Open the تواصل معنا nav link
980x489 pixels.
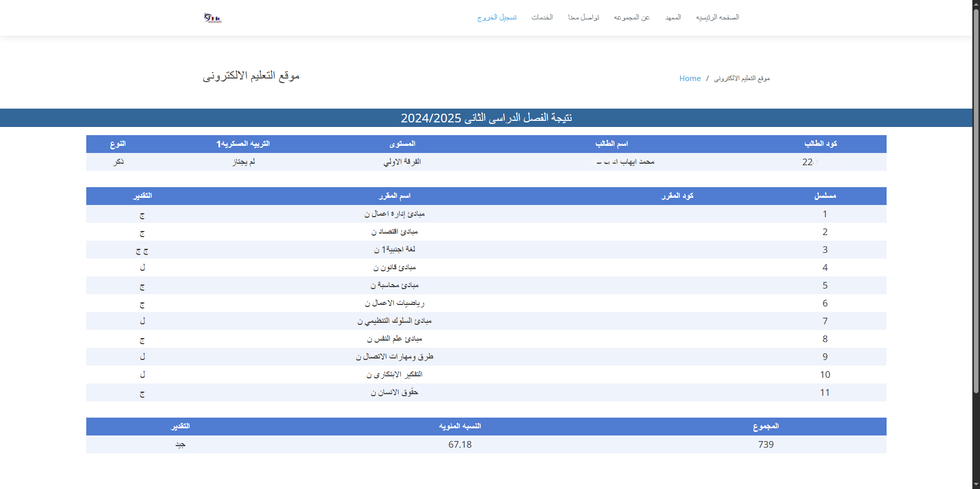click(x=583, y=17)
